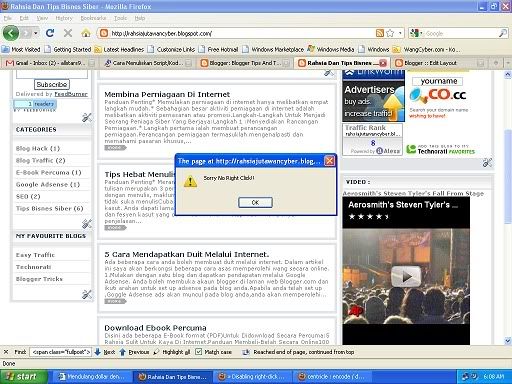This screenshot has width=512, height=384.
Task: Open E-Book Percuma category link
Action: pos(48,172)
